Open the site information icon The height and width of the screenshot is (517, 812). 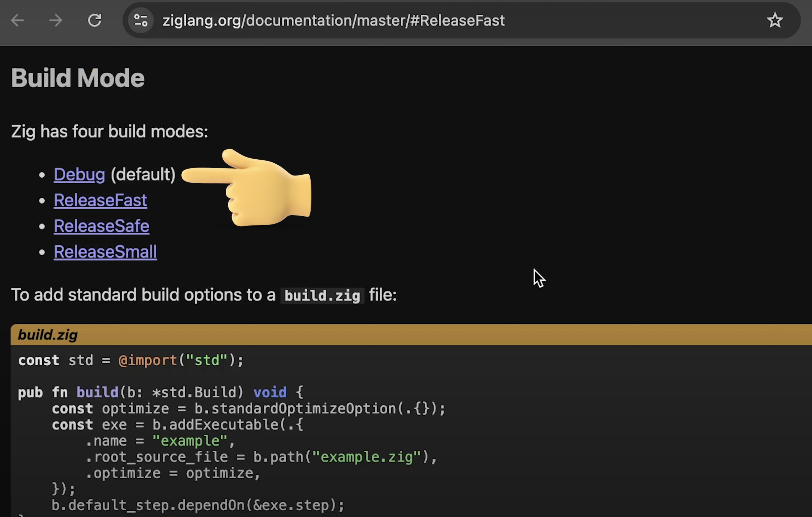tap(141, 20)
